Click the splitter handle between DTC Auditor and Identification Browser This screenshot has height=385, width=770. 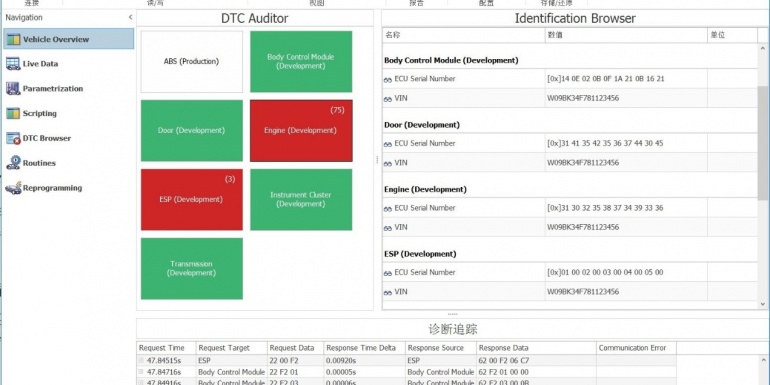pyautogui.click(x=377, y=160)
